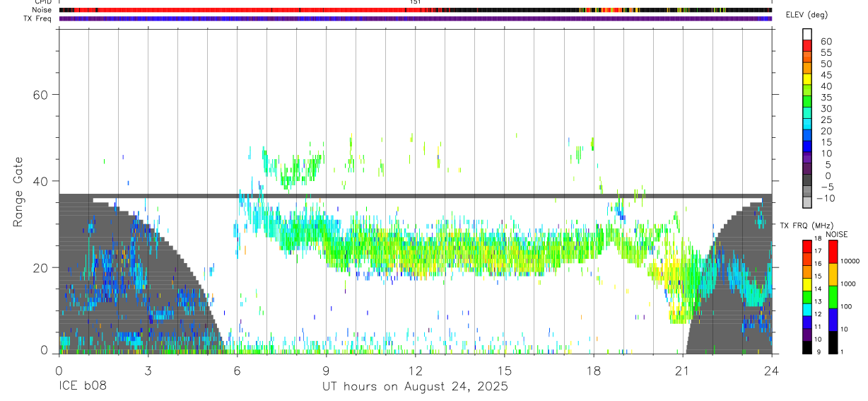Click the '35' label on the ELEV color bar
This screenshot has height=401, width=868.
pyautogui.click(x=826, y=98)
